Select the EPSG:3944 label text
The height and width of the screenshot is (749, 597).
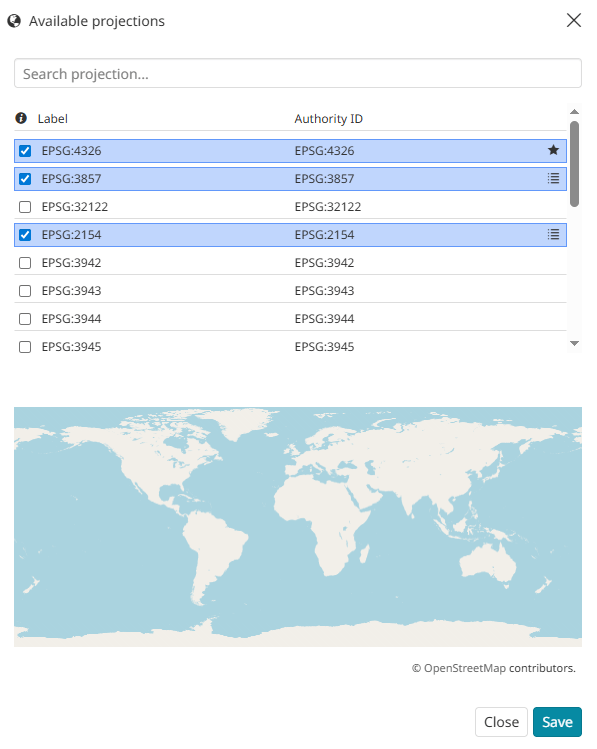tap(71, 319)
